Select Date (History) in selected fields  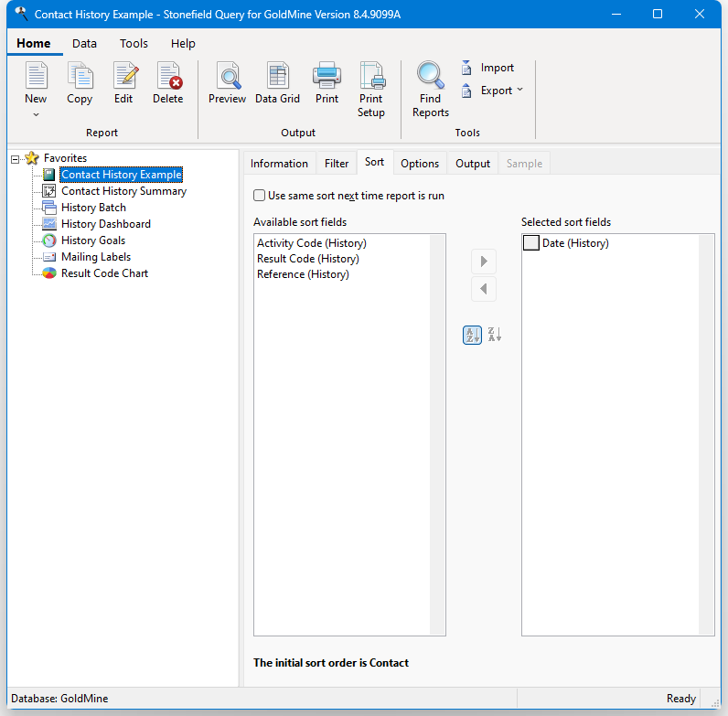[575, 243]
